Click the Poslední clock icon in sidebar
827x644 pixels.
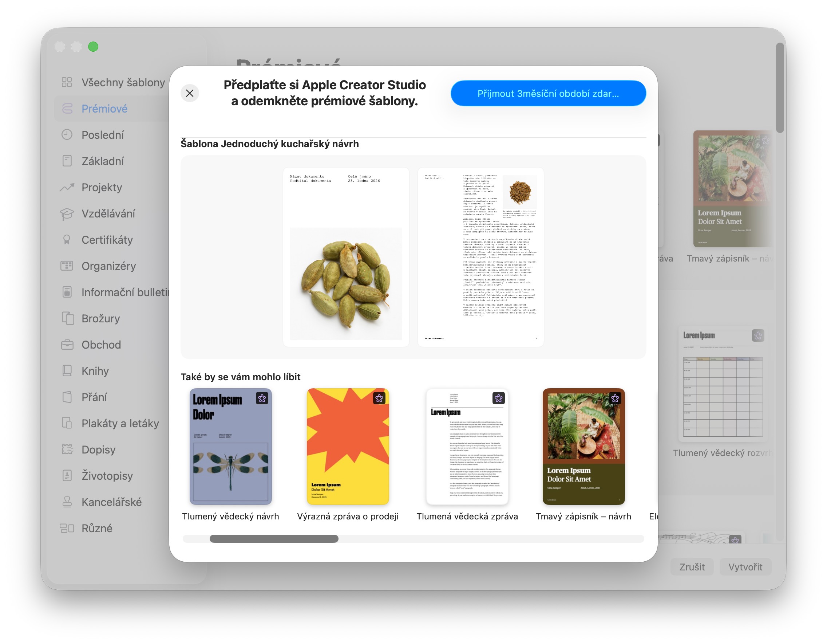tap(67, 135)
